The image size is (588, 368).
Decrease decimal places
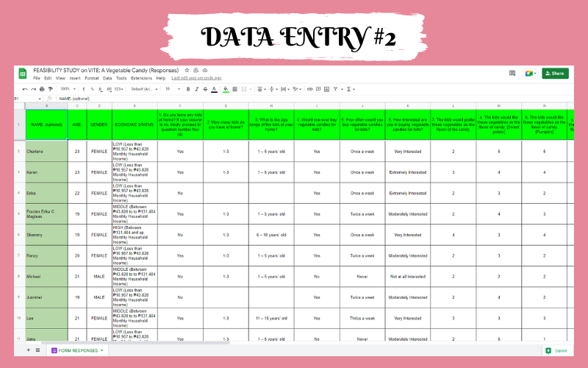tap(100, 89)
